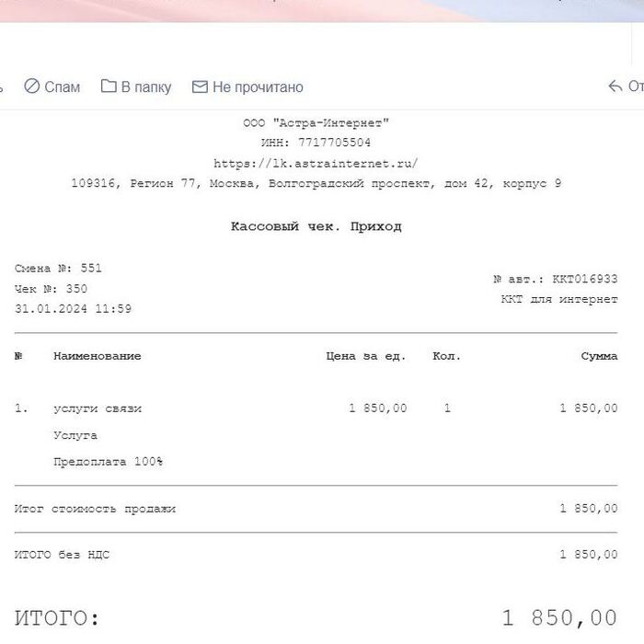
Task: Click company name ООО "Астра-Интернет"
Action: coord(316,123)
